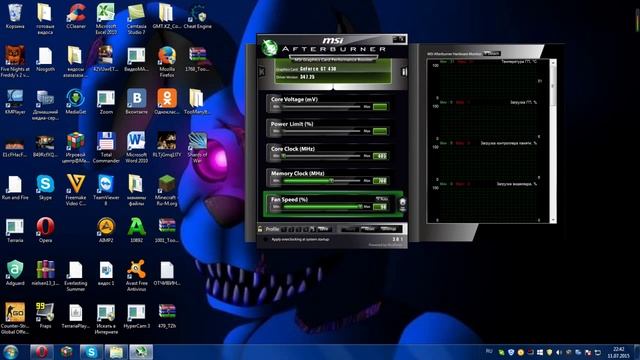
Task: Toggle the fan speed Auto button
Action: click(382, 199)
